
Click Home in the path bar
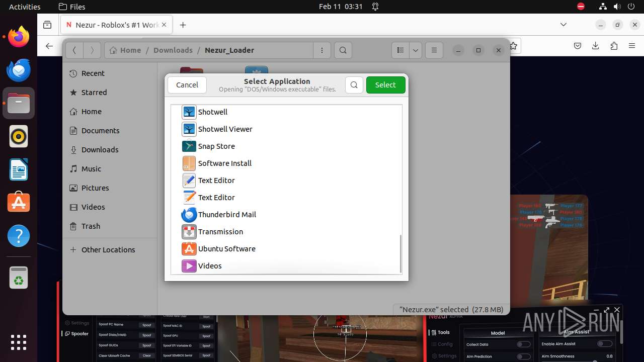coord(126,50)
